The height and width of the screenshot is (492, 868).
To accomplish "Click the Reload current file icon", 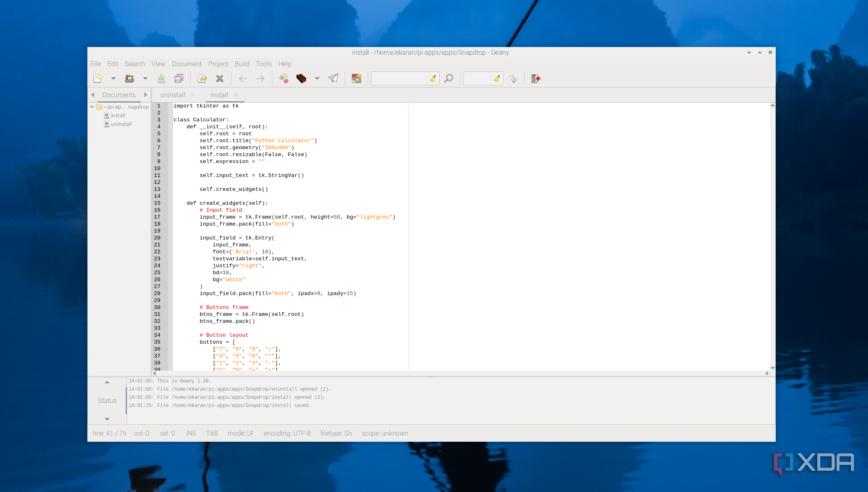I will (202, 78).
